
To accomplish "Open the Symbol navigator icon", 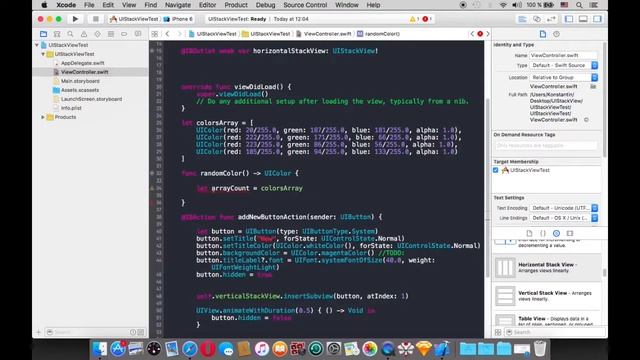I will (57, 34).
